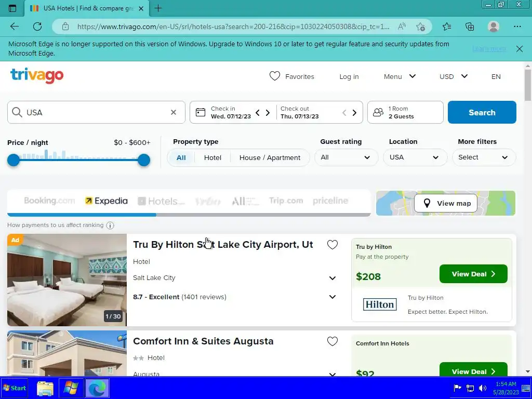Click How payments to us affect ranking

(55, 225)
